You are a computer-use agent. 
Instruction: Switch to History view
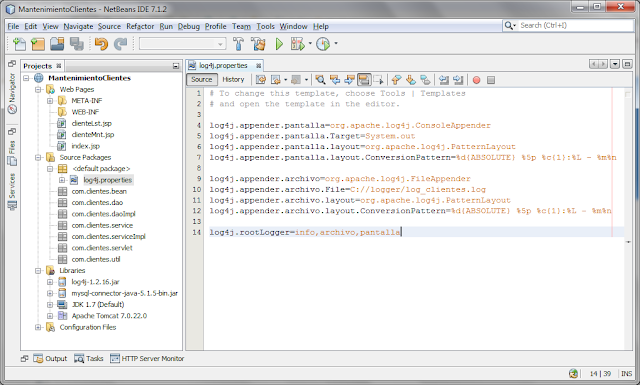pyautogui.click(x=233, y=80)
